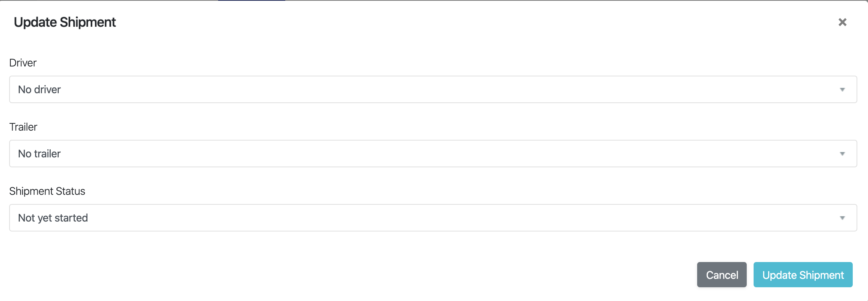Select the "Not yet started" status text

click(x=53, y=218)
